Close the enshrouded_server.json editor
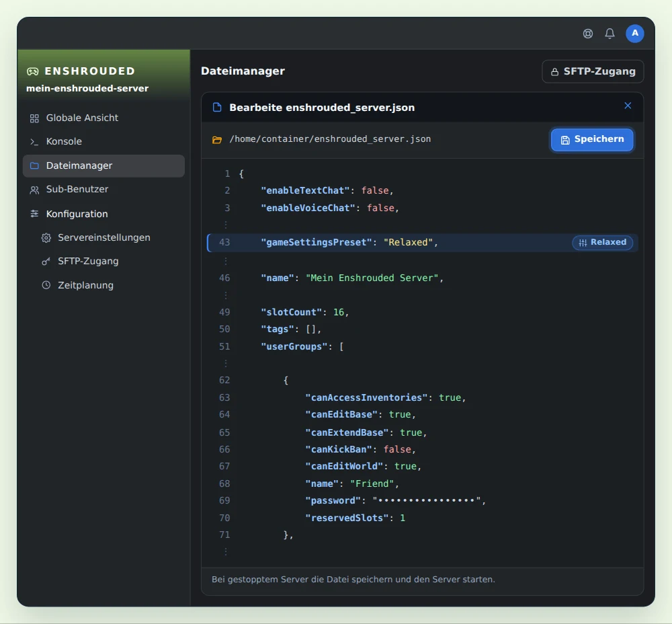This screenshot has height=624, width=672. pos(628,106)
